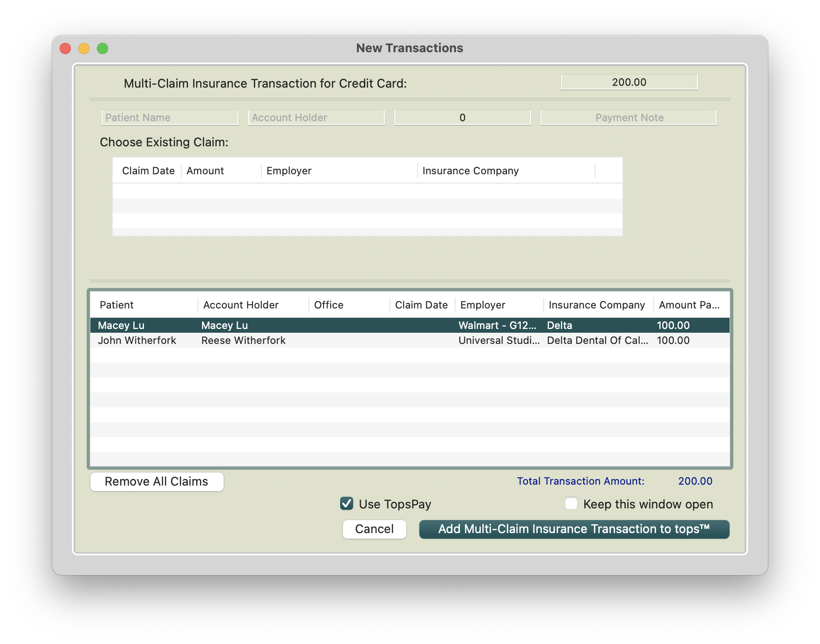The width and height of the screenshot is (820, 644).
Task: Click the Cancel button
Action: click(375, 529)
